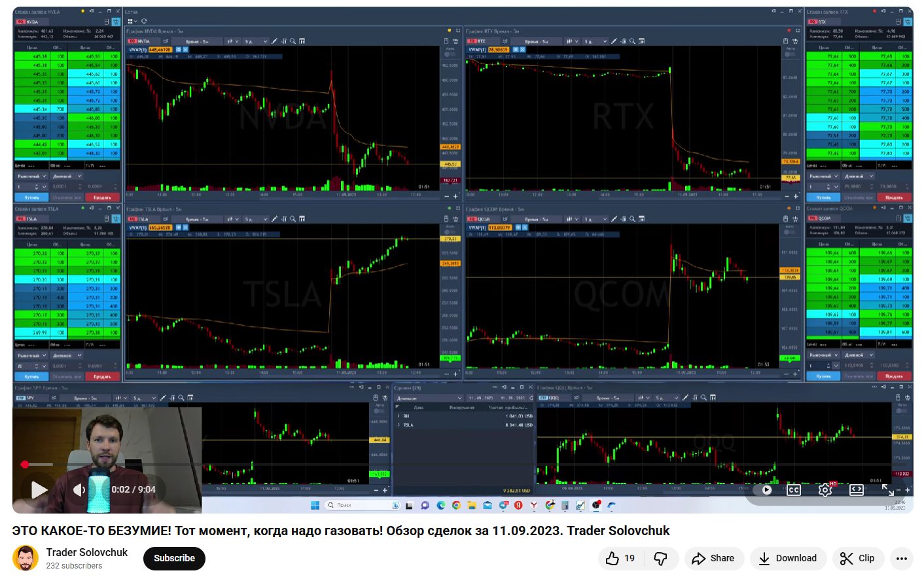Open the Trader Solovchuk channel avatar

tap(26, 558)
